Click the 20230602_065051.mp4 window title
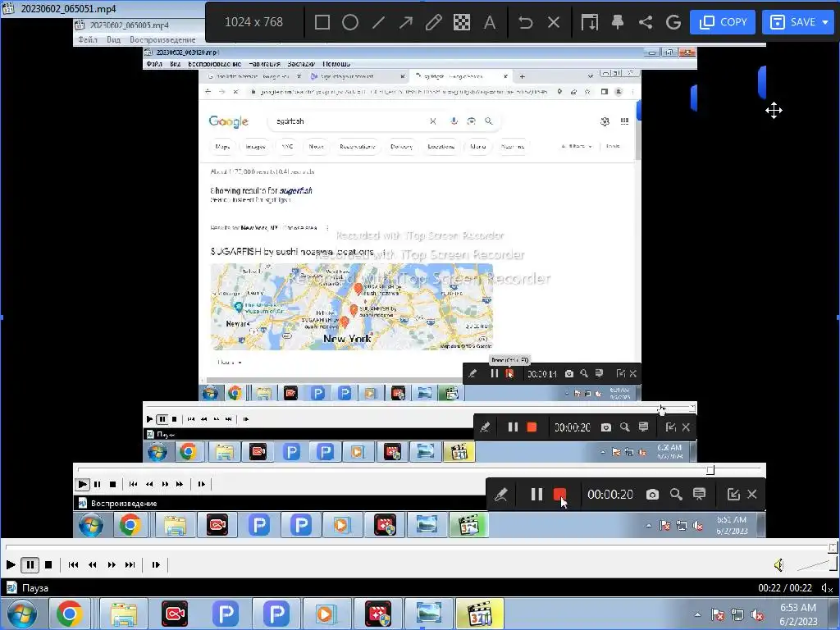 click(69, 8)
